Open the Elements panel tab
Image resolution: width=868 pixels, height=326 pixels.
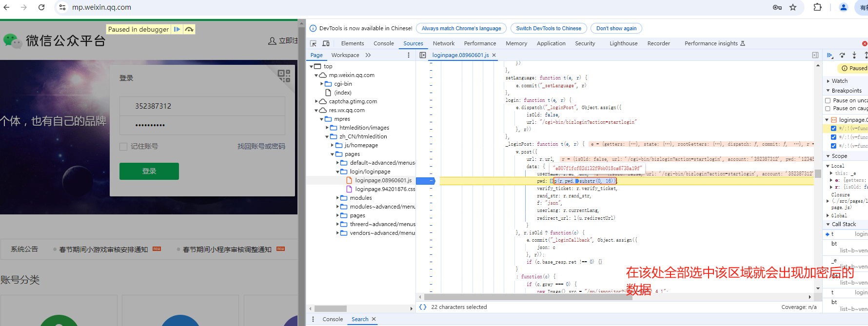click(x=353, y=43)
